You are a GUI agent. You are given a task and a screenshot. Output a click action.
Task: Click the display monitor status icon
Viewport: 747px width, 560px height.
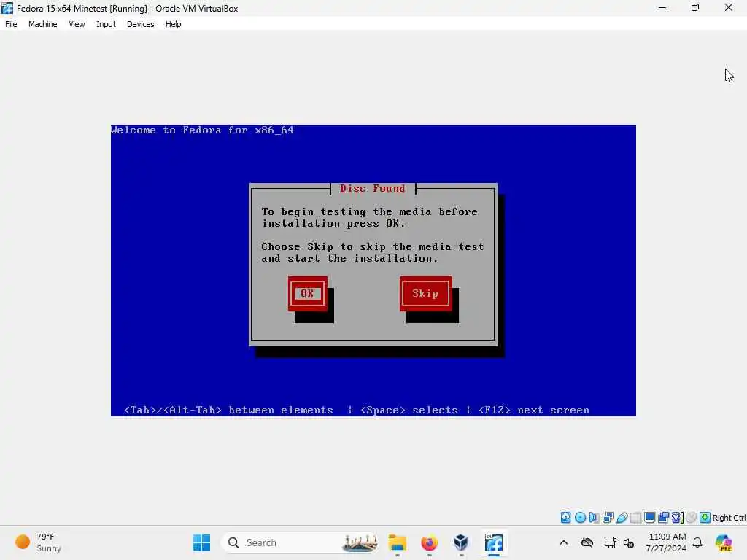pos(649,518)
